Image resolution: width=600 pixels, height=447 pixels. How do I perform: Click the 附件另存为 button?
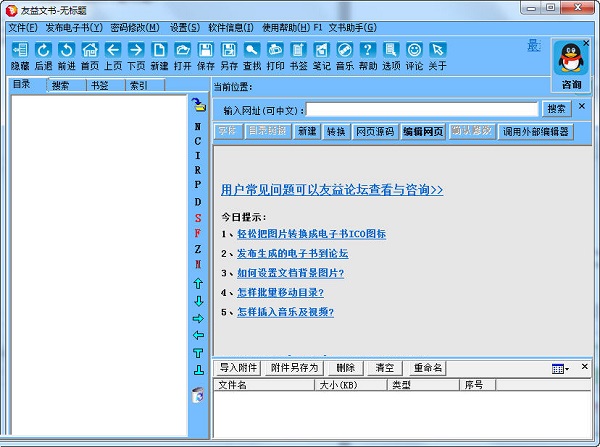coord(294,368)
